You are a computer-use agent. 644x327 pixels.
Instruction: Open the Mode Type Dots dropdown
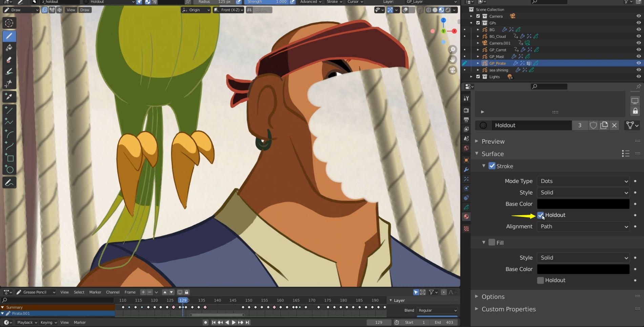(583, 181)
